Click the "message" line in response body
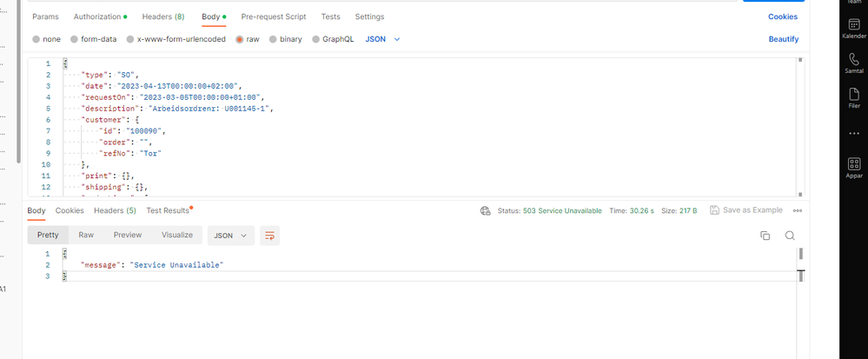This screenshot has width=868, height=359. point(152,265)
